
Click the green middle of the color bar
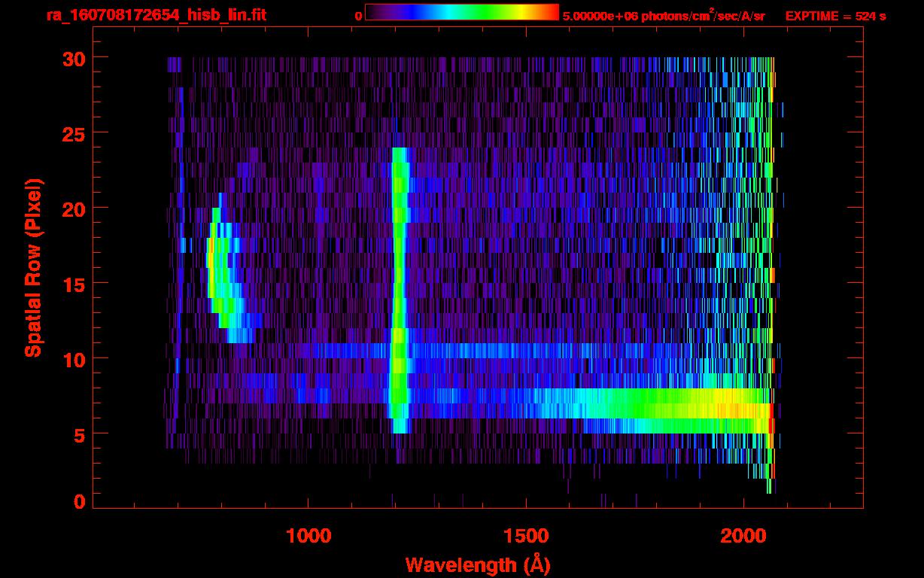point(482,13)
